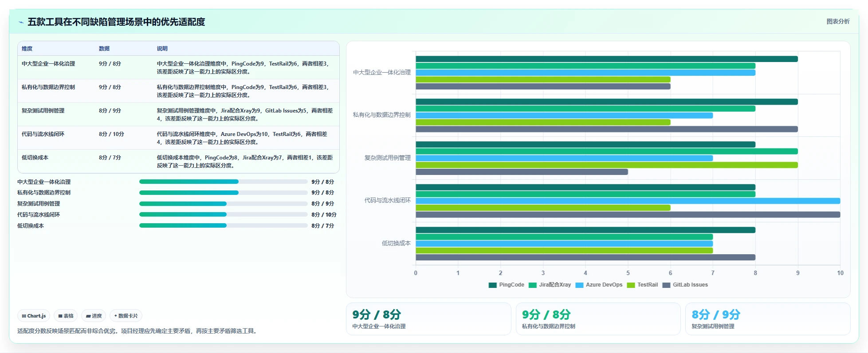Click the lime TestRail bar in 低切换成本 group
The height and width of the screenshot is (353, 868).
(564, 251)
